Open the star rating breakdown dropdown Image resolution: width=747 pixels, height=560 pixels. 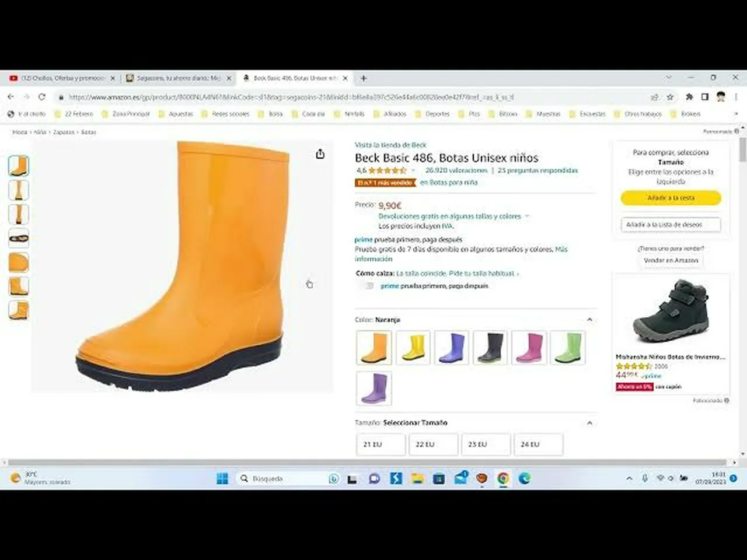point(413,170)
